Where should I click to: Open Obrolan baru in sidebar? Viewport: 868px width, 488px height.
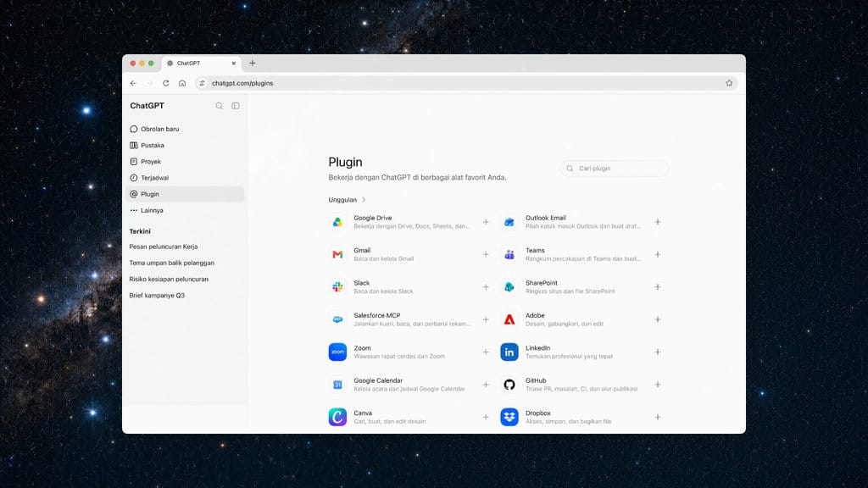pos(186,129)
